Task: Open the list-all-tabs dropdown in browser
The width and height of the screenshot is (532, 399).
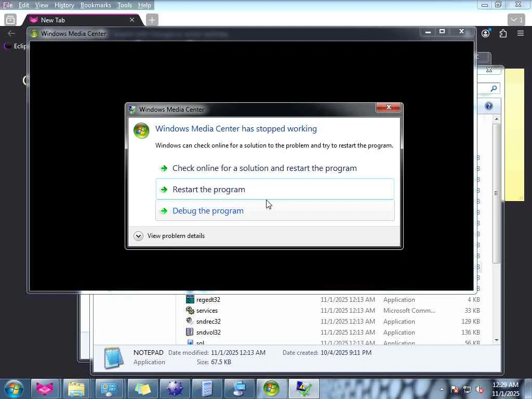Action: 517,20
